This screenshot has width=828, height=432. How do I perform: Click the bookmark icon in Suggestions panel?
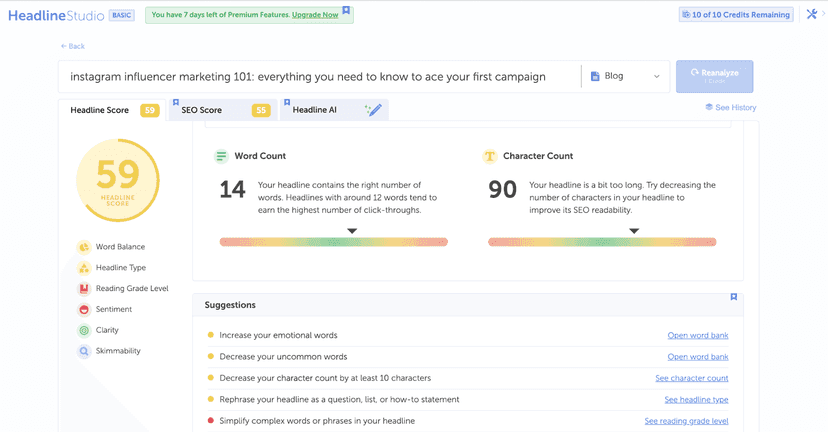733,297
